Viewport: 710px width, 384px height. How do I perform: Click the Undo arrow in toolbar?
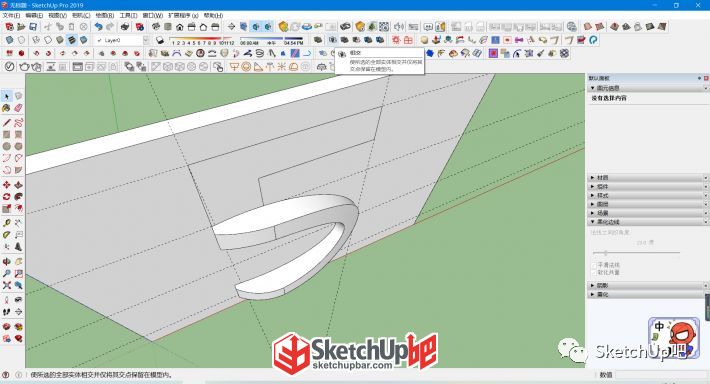98,27
